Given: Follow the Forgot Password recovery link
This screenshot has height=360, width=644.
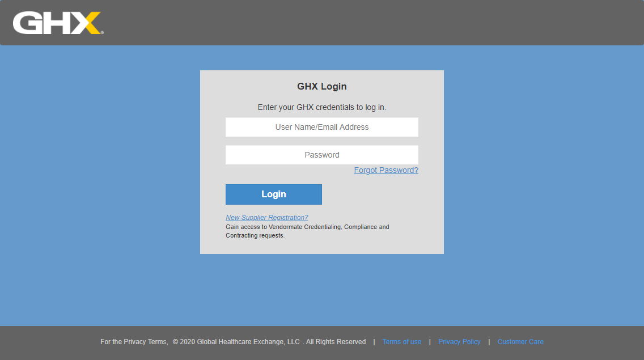Looking at the screenshot, I should coord(385,170).
